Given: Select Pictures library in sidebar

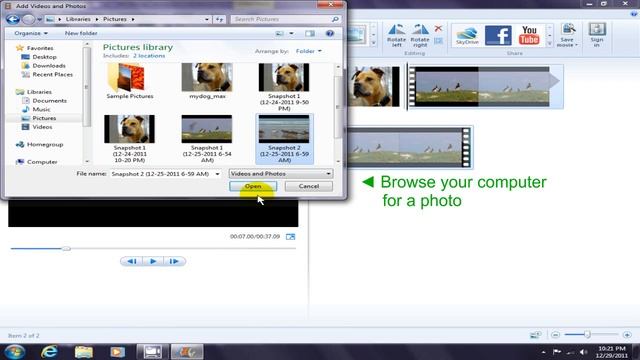Looking at the screenshot, I should (44, 118).
